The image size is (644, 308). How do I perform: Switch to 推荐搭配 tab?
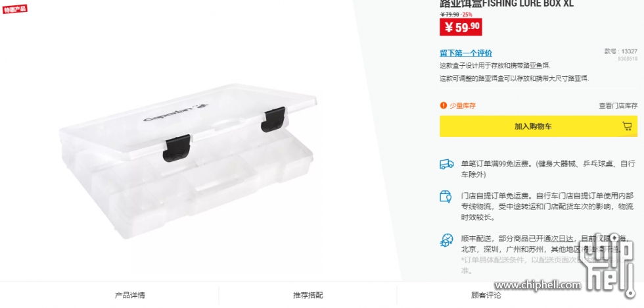[x=308, y=295]
